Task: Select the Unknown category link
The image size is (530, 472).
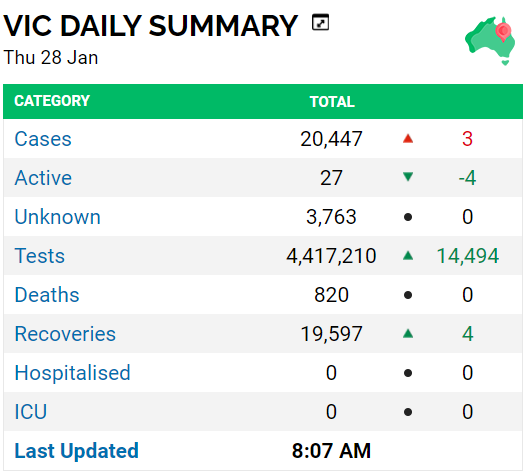Action: click(57, 217)
